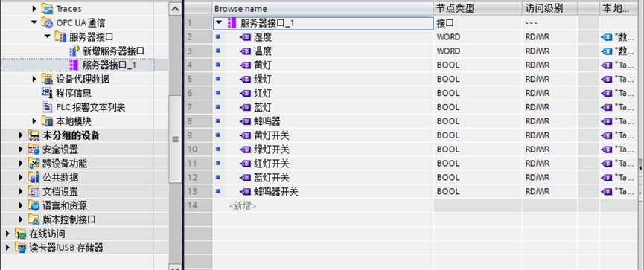Viewport: 644px width, 270px height.
Task: Select the 红灯 row name
Action: click(263, 93)
